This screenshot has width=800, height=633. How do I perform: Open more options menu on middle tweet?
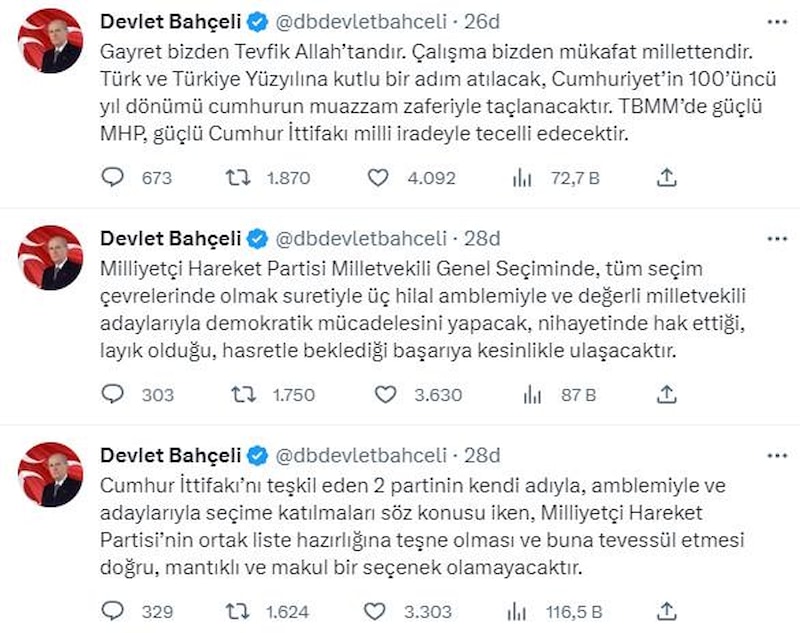pos(776,239)
